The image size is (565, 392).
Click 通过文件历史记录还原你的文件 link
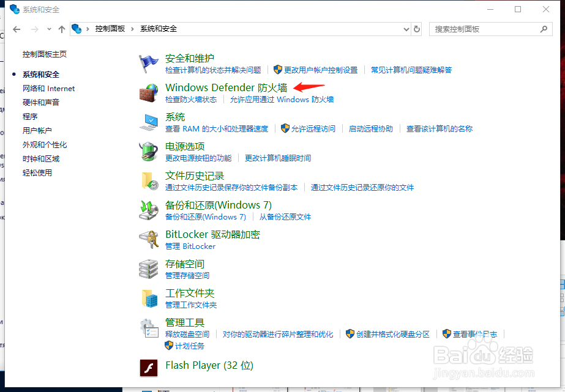pyautogui.click(x=362, y=188)
